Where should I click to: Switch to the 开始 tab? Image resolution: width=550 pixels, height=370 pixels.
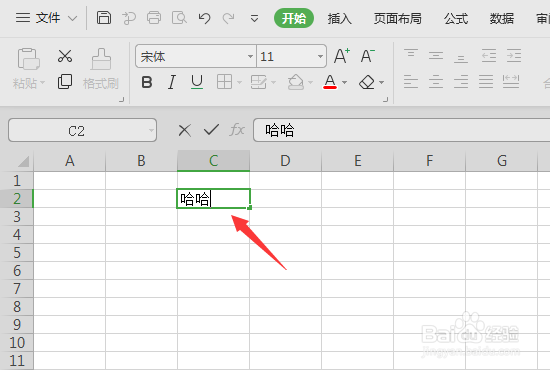294,18
